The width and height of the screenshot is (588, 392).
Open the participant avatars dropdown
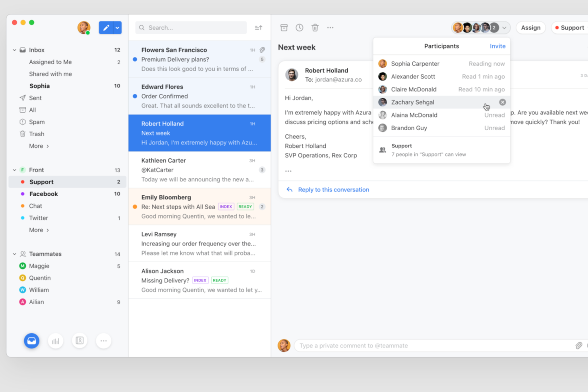point(504,27)
